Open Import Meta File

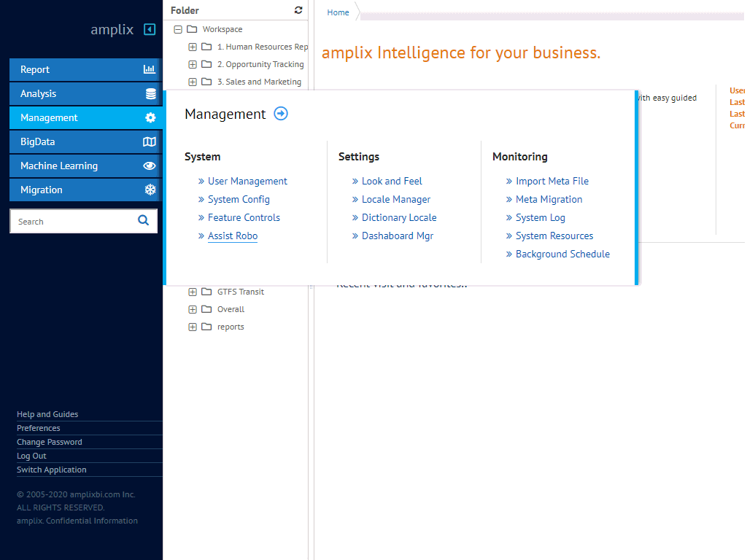[x=552, y=181]
